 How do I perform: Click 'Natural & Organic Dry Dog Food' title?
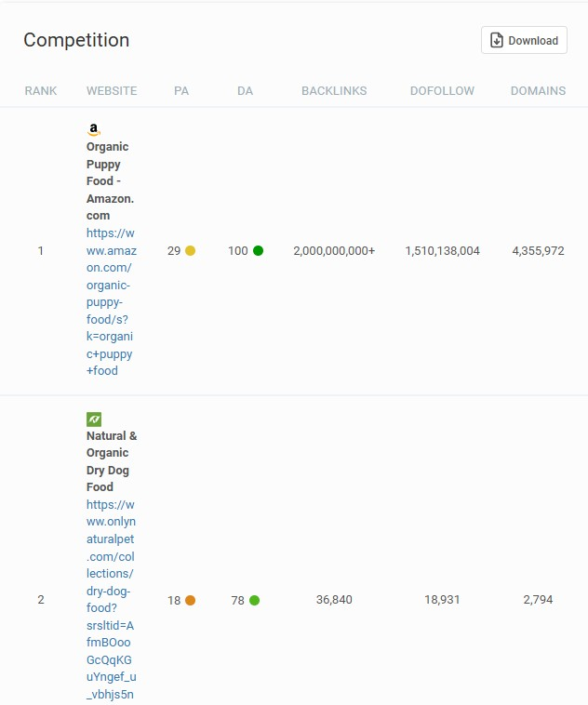(112, 461)
